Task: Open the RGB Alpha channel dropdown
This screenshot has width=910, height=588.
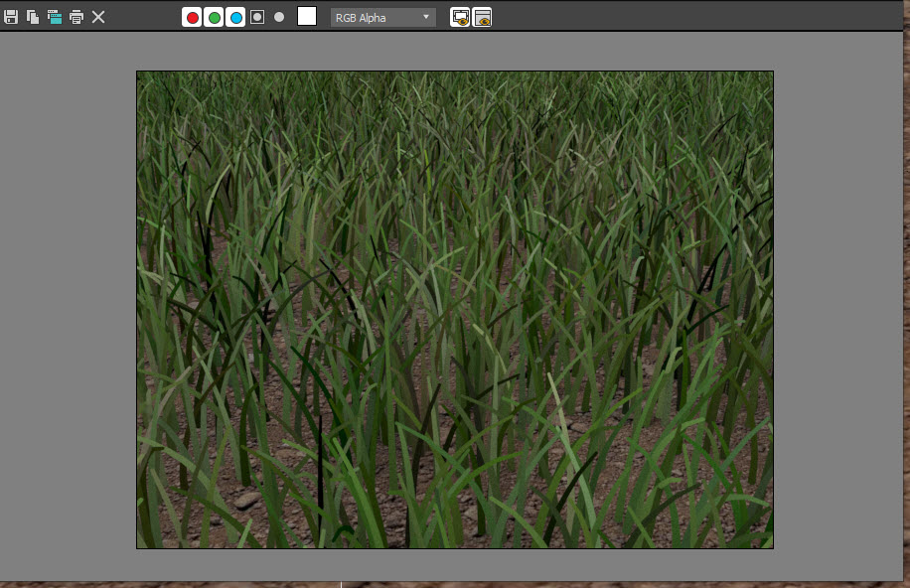Action: 383,18
